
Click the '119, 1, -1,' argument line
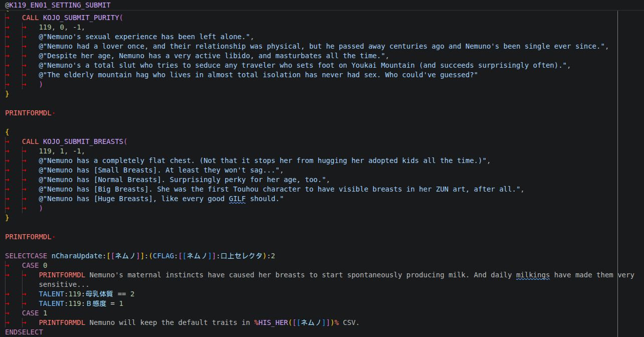pyautogui.click(x=62, y=151)
